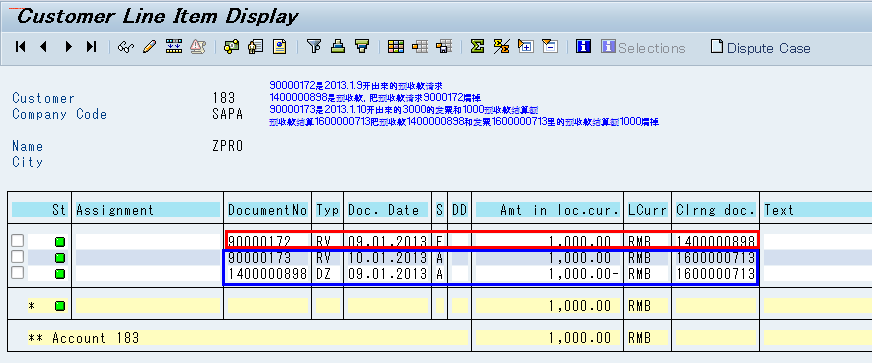
Task: Expand the subtotal levels plus icon
Action: pyautogui.click(x=526, y=46)
